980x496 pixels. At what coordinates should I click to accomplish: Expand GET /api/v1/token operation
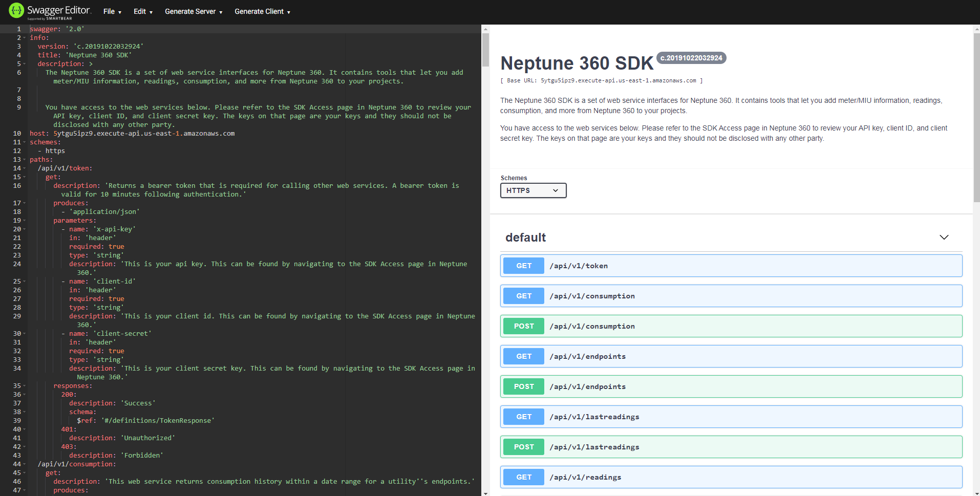tap(731, 266)
